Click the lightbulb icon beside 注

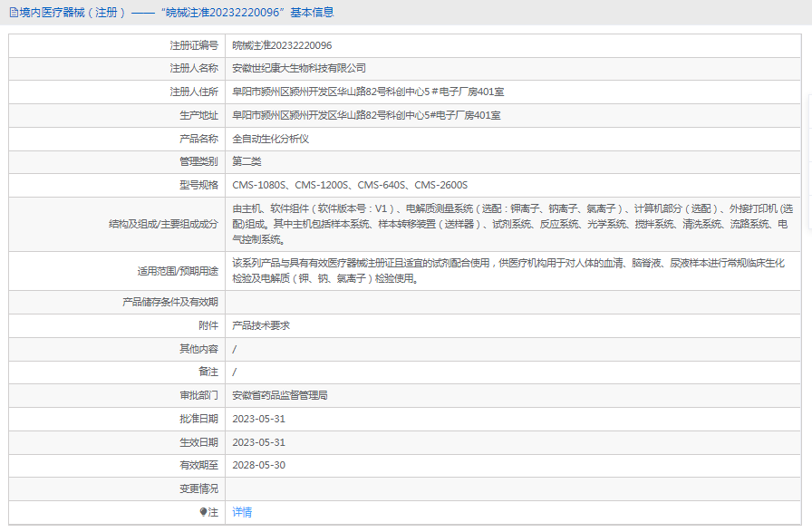[203, 512]
